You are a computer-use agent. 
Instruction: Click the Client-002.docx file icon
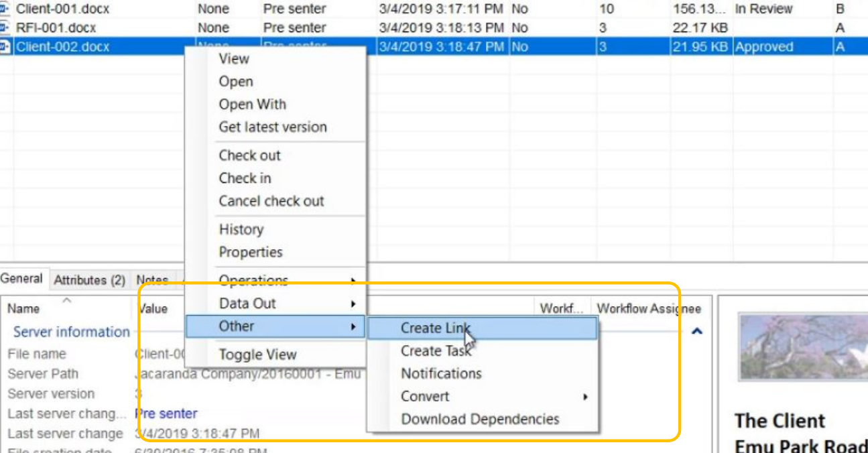[5, 47]
